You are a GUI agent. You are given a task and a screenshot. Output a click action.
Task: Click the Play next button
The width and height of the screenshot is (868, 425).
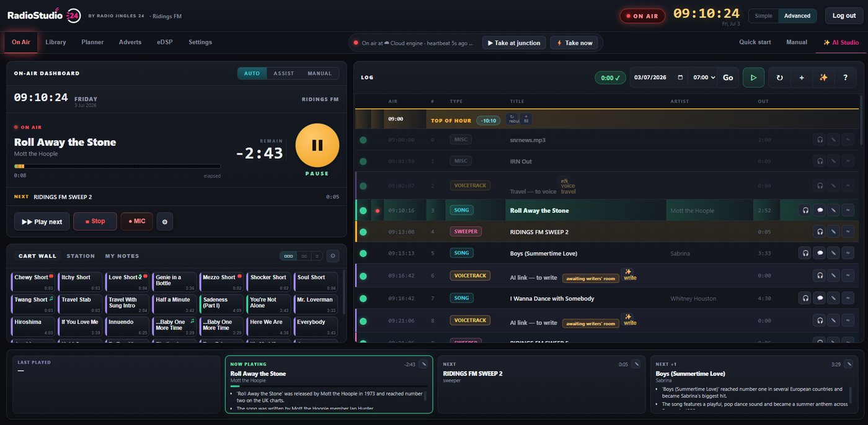42,221
